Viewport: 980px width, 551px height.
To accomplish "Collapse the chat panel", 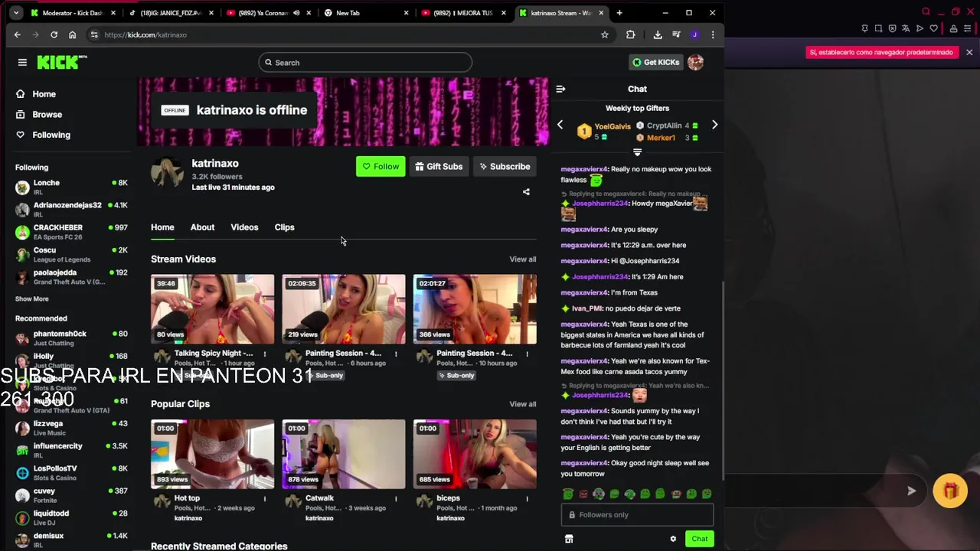I will pos(560,89).
